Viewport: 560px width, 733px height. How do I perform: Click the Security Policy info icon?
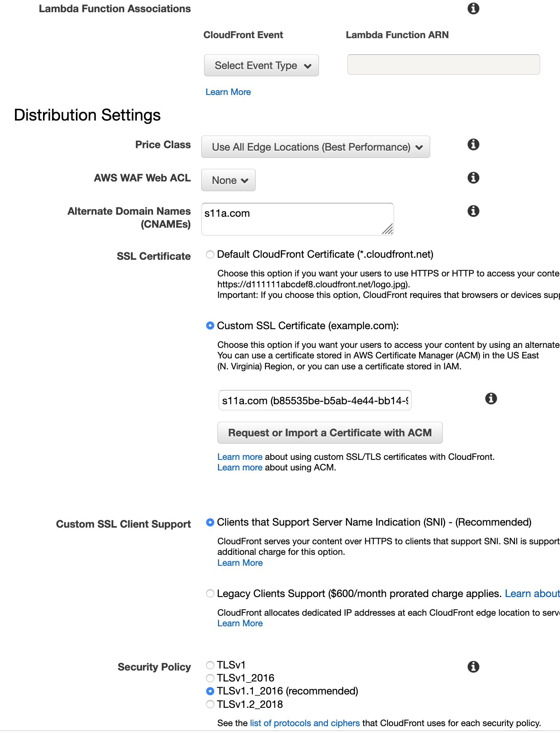pyautogui.click(x=473, y=667)
